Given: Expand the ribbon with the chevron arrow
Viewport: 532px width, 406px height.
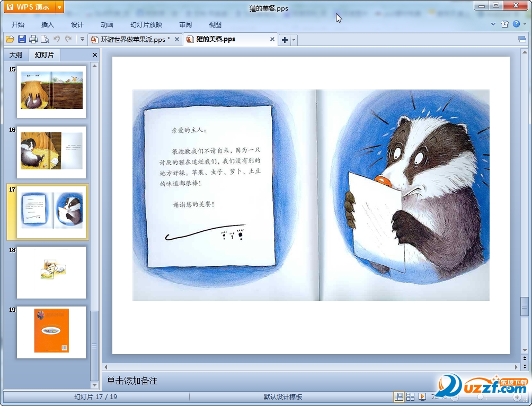Looking at the screenshot, I should 493,24.
